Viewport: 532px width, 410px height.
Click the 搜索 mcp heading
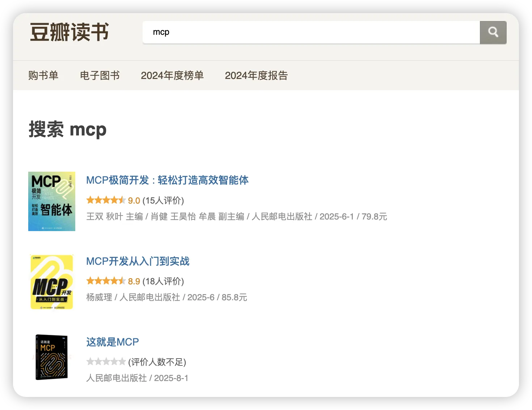pos(68,130)
